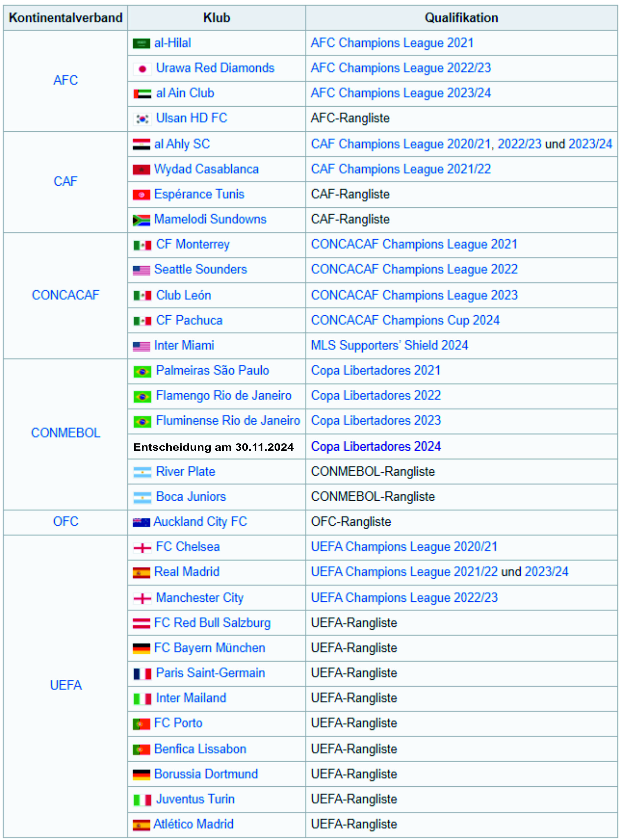Click the Mexico flag beside CF Monterrey
The height and width of the screenshot is (840, 622).
142,245
